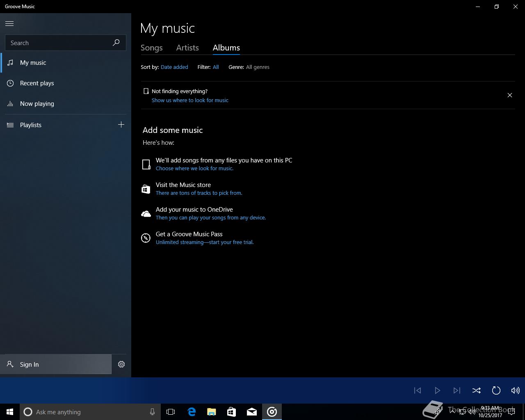Screen dimensions: 525x420
Task: Click the PC device icon beside add songs
Action: coord(146,164)
